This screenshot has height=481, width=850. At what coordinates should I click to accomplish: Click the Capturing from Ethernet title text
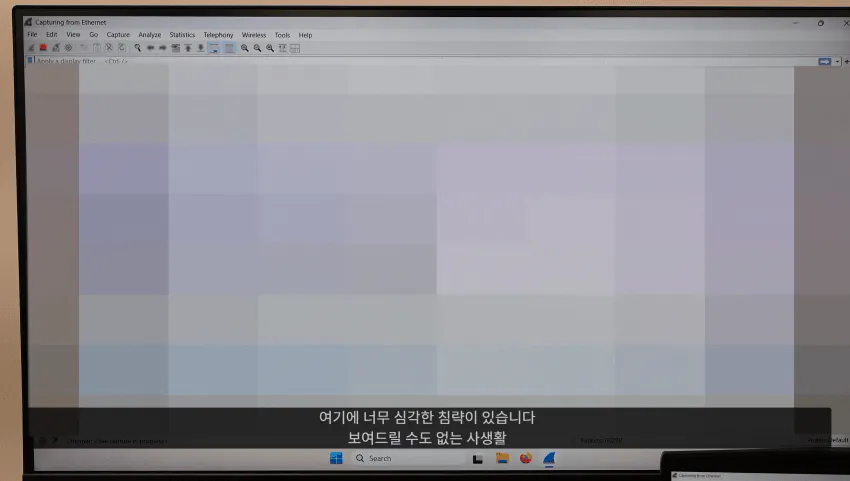[x=70, y=22]
